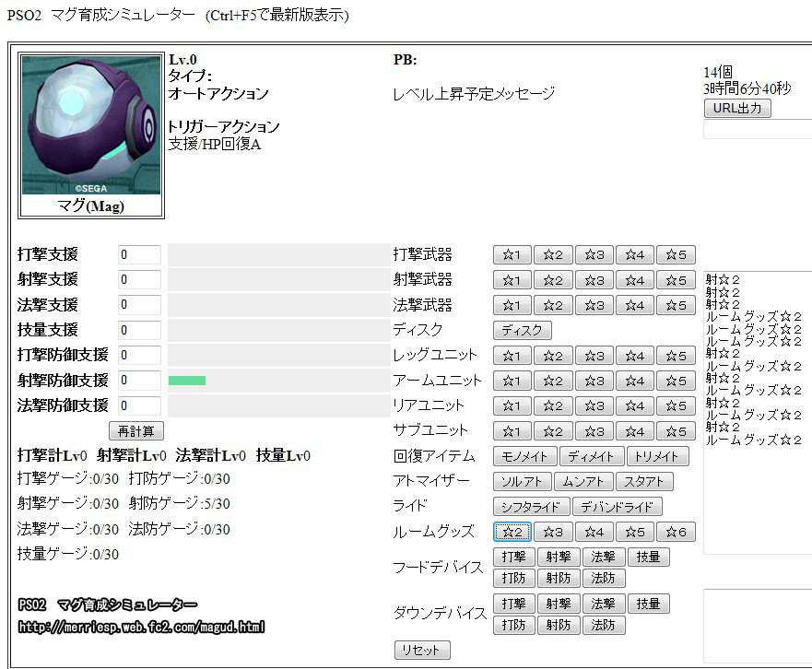Click the 打撃支援 value input field
The width and height of the screenshot is (812, 669).
(x=139, y=254)
